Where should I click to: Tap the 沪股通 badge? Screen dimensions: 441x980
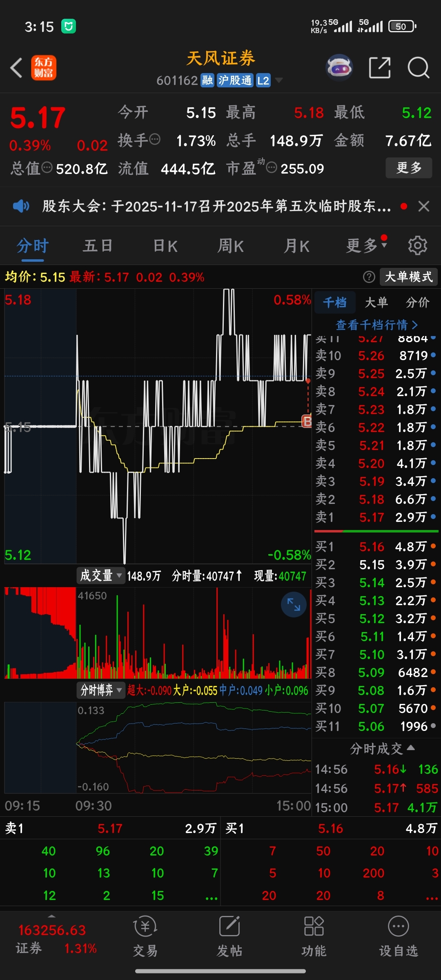coord(235,80)
